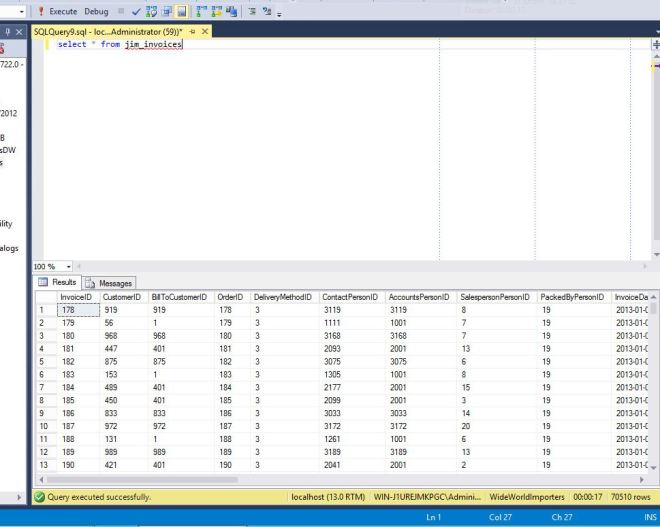Image resolution: width=660 pixels, height=527 pixels.
Task: Click the InvoiceID column header
Action: click(78, 297)
